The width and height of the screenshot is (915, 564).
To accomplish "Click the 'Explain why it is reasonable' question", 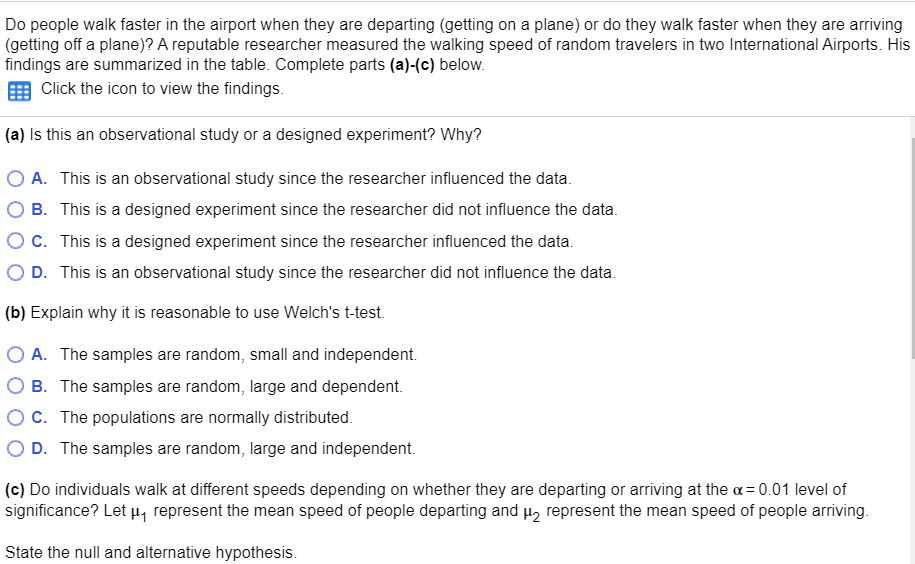I will click(195, 313).
